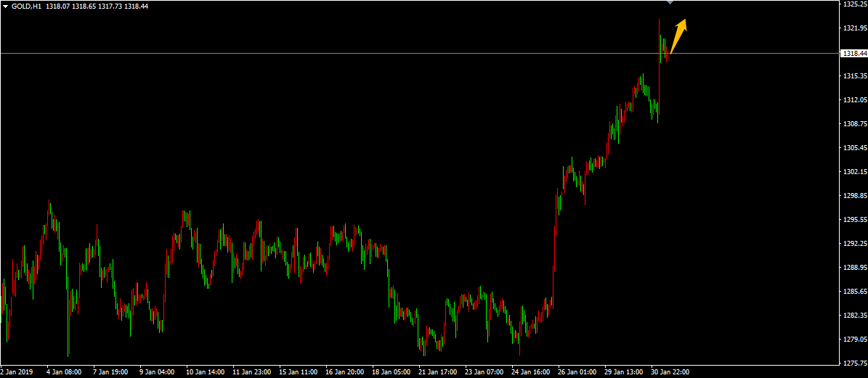Click the 18 Jan 05:00 time label

point(392,372)
